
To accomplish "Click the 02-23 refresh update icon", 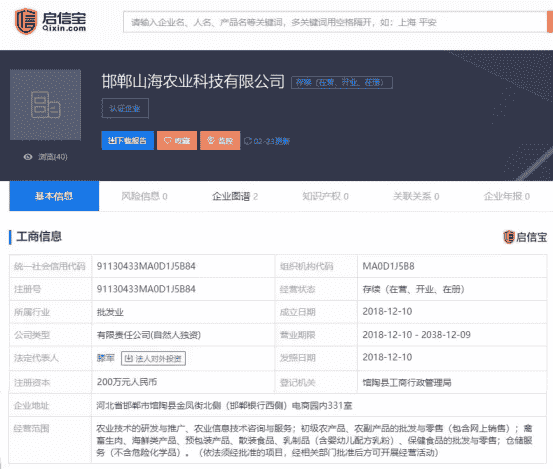I will click(248, 141).
